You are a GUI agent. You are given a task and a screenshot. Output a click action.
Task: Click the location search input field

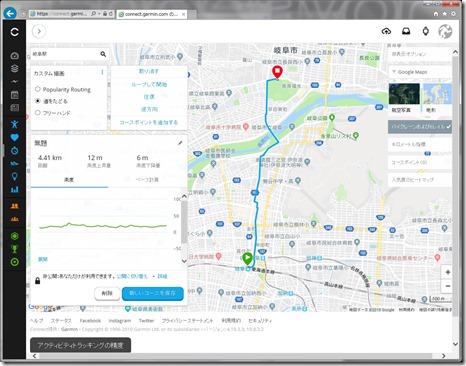click(65, 54)
